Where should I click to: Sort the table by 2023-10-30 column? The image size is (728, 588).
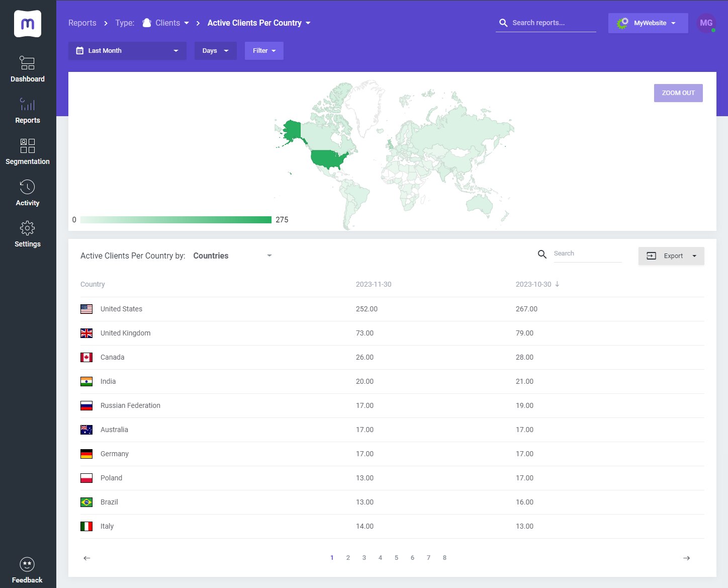pyautogui.click(x=534, y=284)
